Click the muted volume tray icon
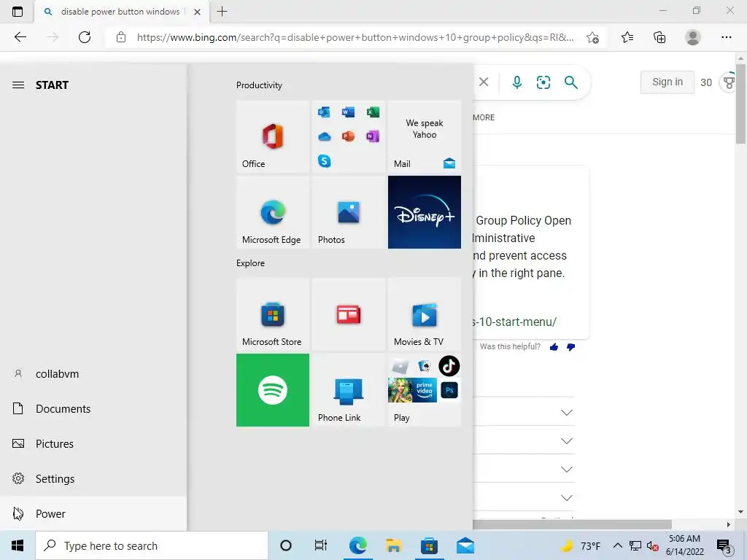The height and width of the screenshot is (560, 747). [653, 545]
